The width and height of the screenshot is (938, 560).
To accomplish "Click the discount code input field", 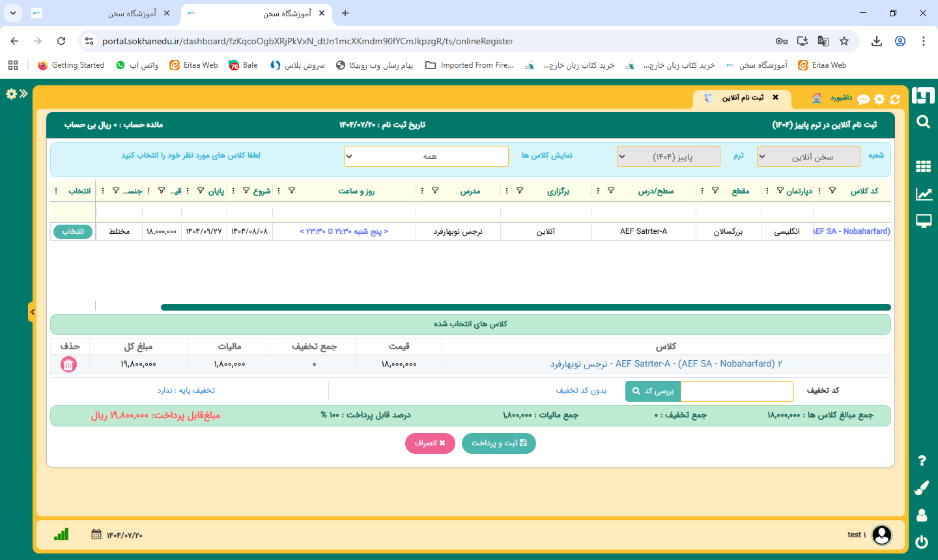I will [736, 391].
